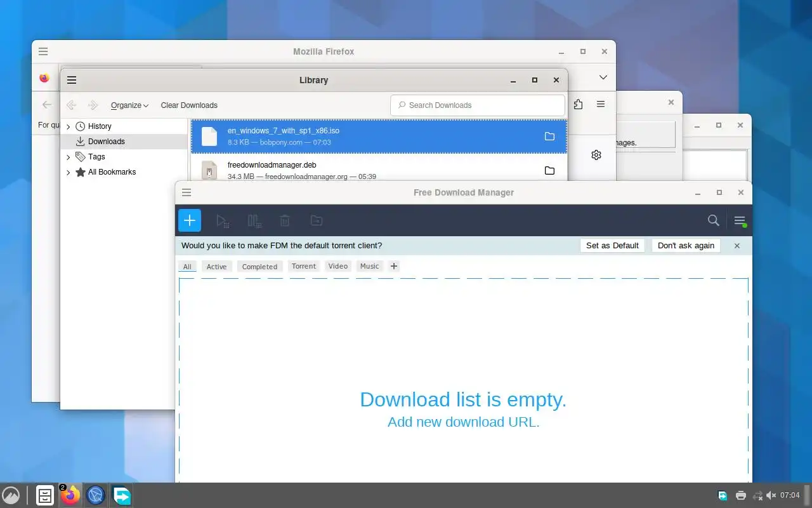Click the Search Downloads field
This screenshot has width=812, height=508.
point(478,105)
